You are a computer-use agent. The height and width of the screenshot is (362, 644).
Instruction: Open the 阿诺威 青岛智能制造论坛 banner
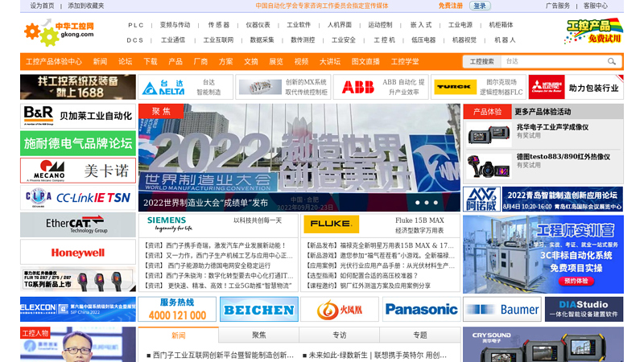click(x=543, y=199)
